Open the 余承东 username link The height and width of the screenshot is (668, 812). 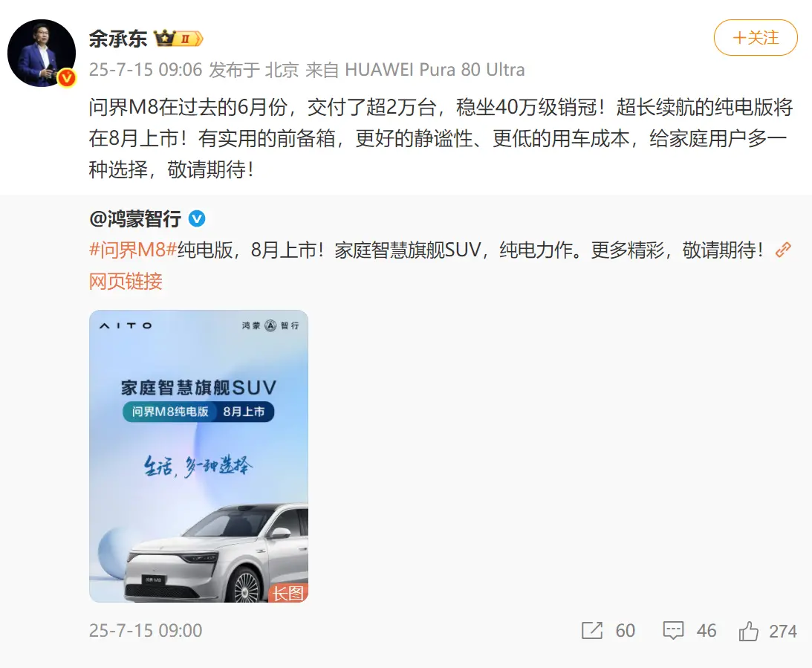pyautogui.click(x=118, y=39)
